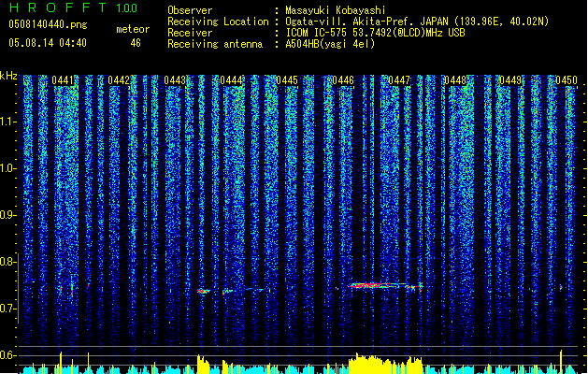Click the 0.8 kHz axis label
Viewport: 588px width, 374px height.
pos(7,262)
